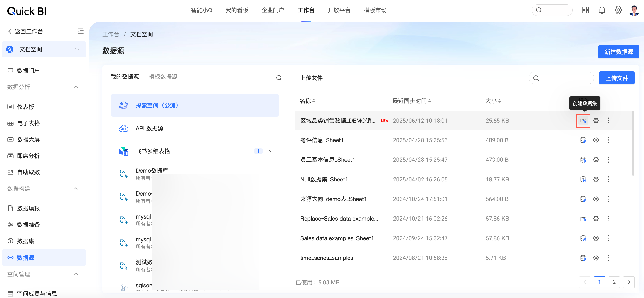Click the 上传文件 button
644x298 pixels.
tap(617, 78)
